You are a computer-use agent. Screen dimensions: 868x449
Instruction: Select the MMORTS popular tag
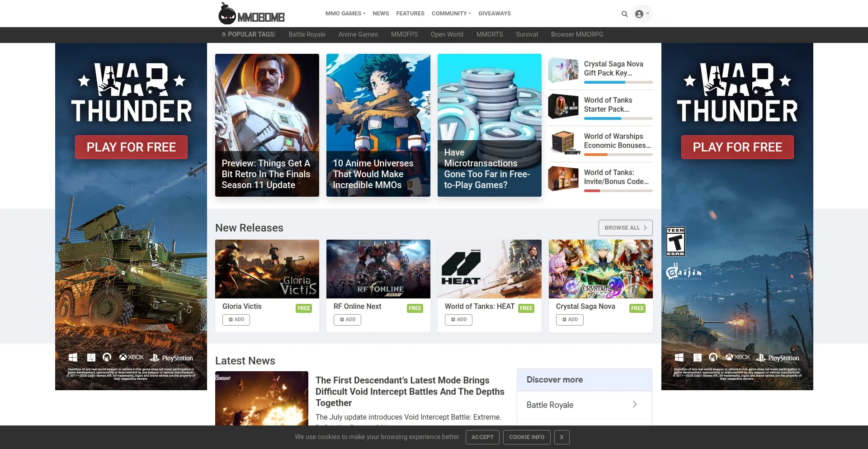click(490, 34)
